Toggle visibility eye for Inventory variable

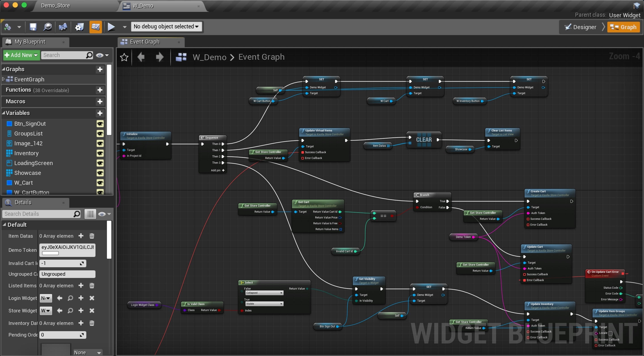[100, 153]
